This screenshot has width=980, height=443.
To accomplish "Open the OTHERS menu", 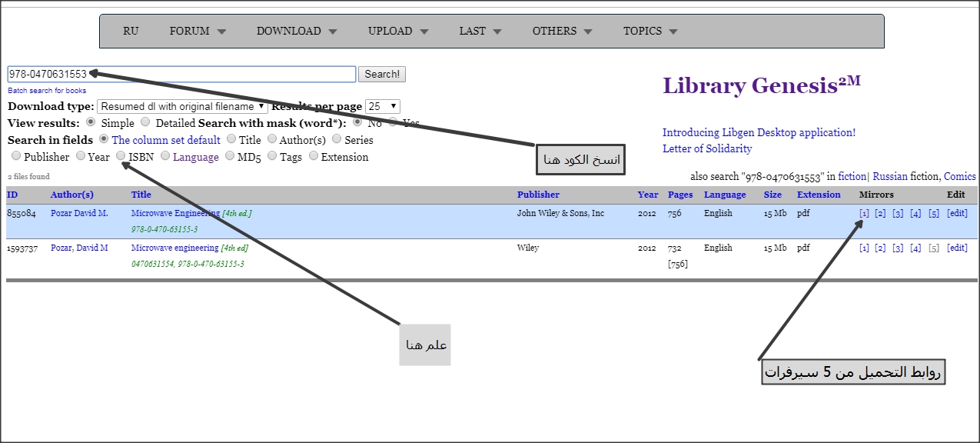I will point(562,32).
